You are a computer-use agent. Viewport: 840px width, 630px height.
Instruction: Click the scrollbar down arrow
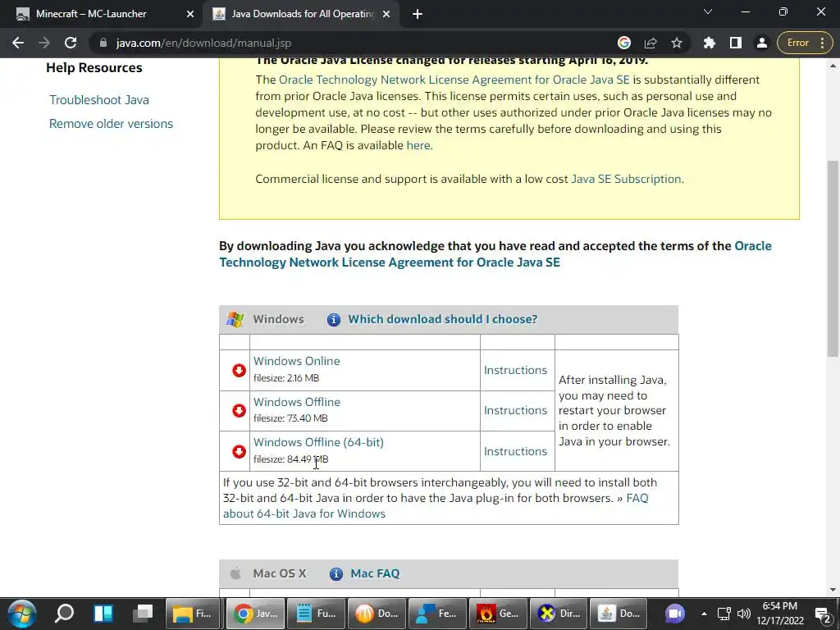click(x=833, y=590)
